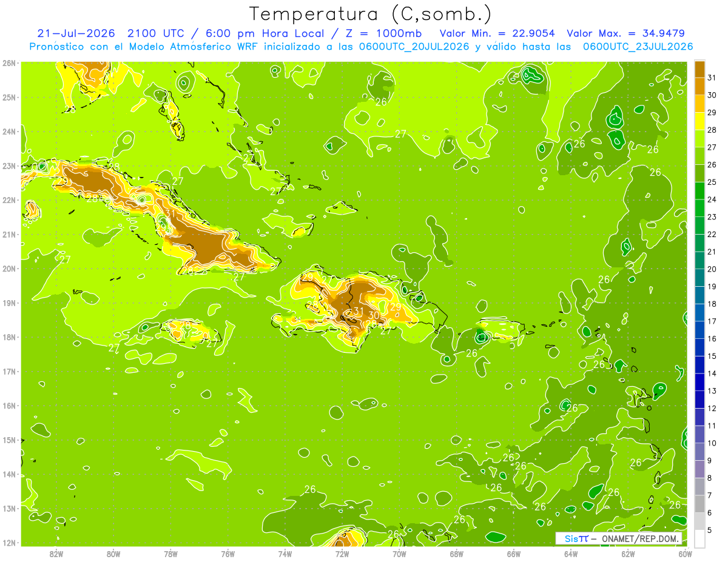The image size is (728, 562).
Task: Click the latitude axis label '24N'
Action: click(x=8, y=132)
